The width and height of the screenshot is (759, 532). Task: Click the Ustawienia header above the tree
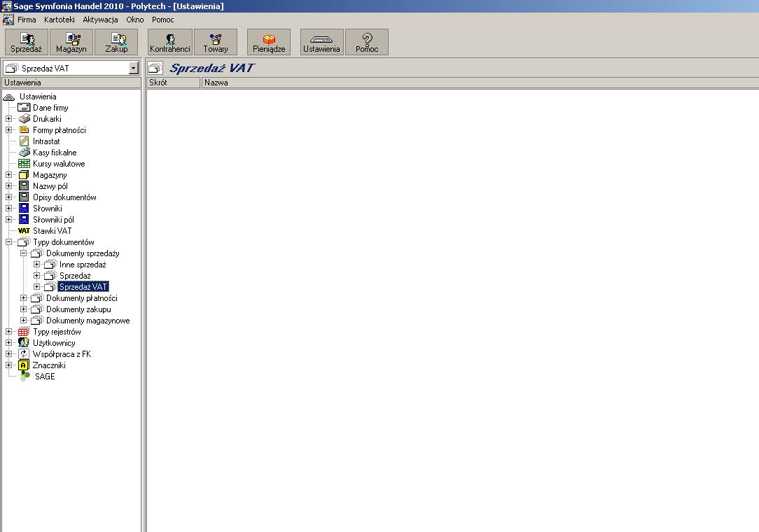(x=71, y=83)
